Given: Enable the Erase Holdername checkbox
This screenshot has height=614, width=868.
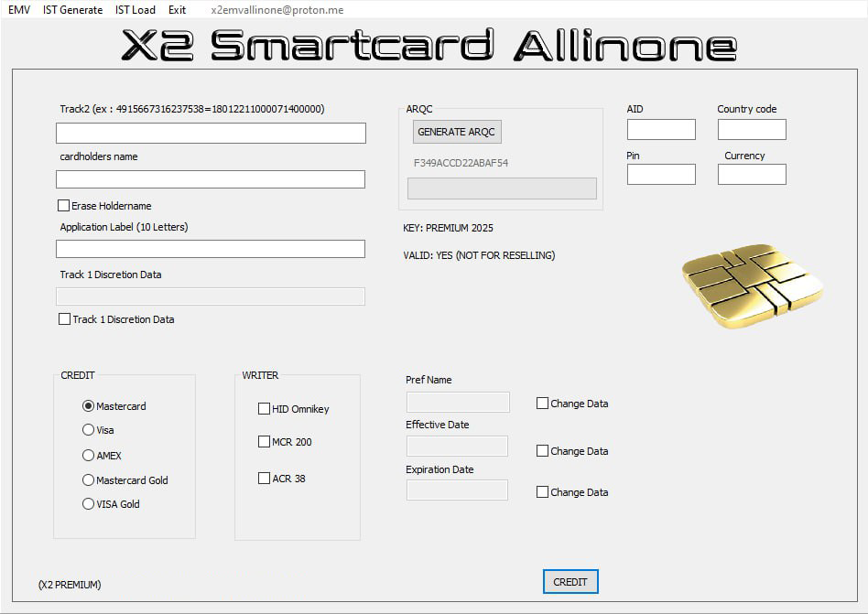Looking at the screenshot, I should pos(64,206).
